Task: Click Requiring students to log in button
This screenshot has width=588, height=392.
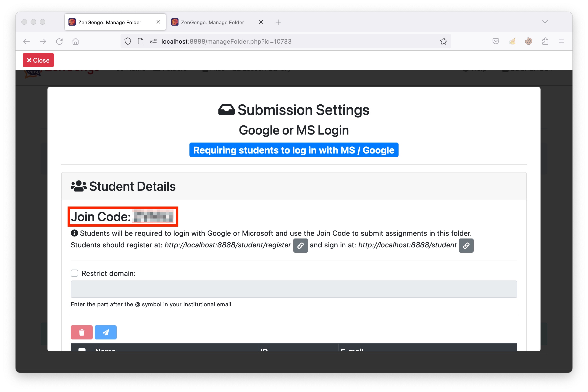Action: click(x=294, y=150)
